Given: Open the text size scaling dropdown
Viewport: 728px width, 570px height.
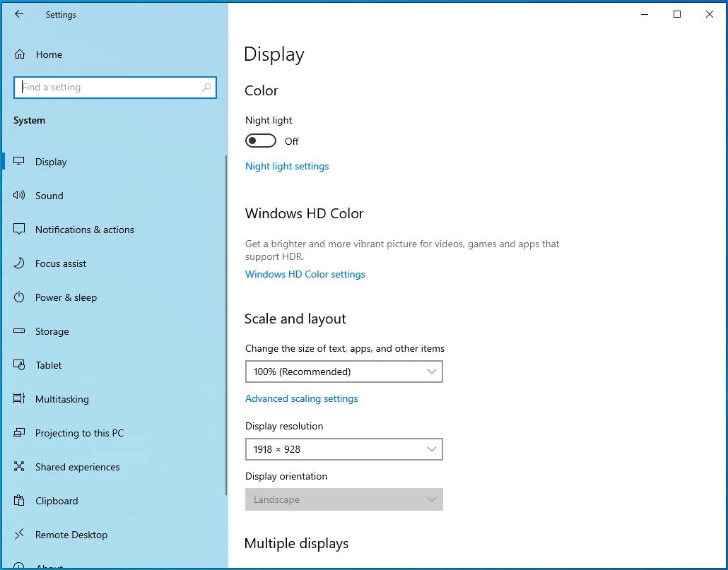Looking at the screenshot, I should tap(344, 372).
